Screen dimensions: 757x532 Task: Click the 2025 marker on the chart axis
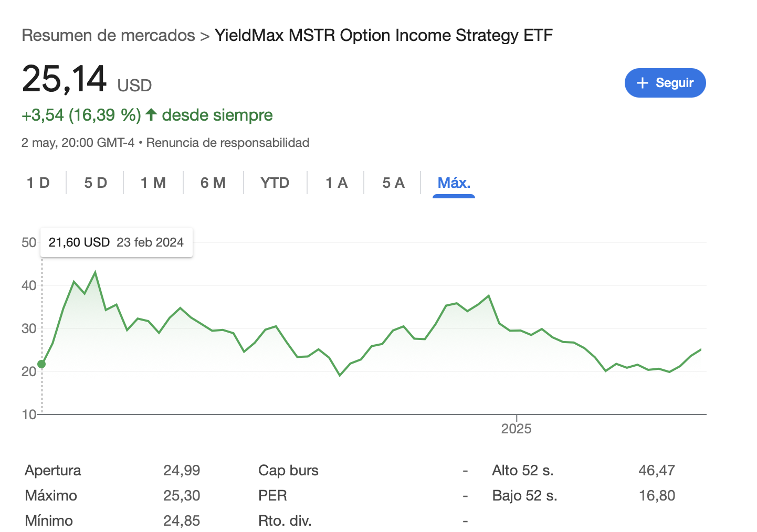[x=517, y=429]
